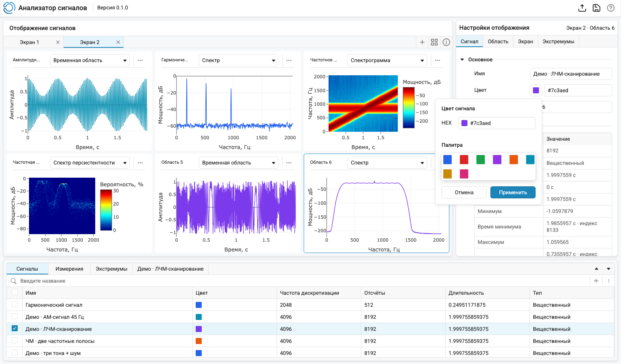Click the export upload icon in header
The height and width of the screenshot is (364, 621).
pyautogui.click(x=582, y=8)
